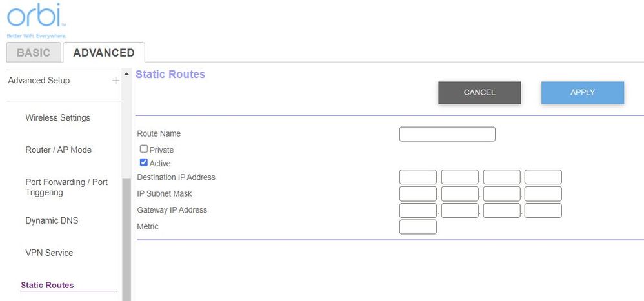This screenshot has width=644, height=301.
Task: Click third octet of Destination IP Address
Action: 501,177
